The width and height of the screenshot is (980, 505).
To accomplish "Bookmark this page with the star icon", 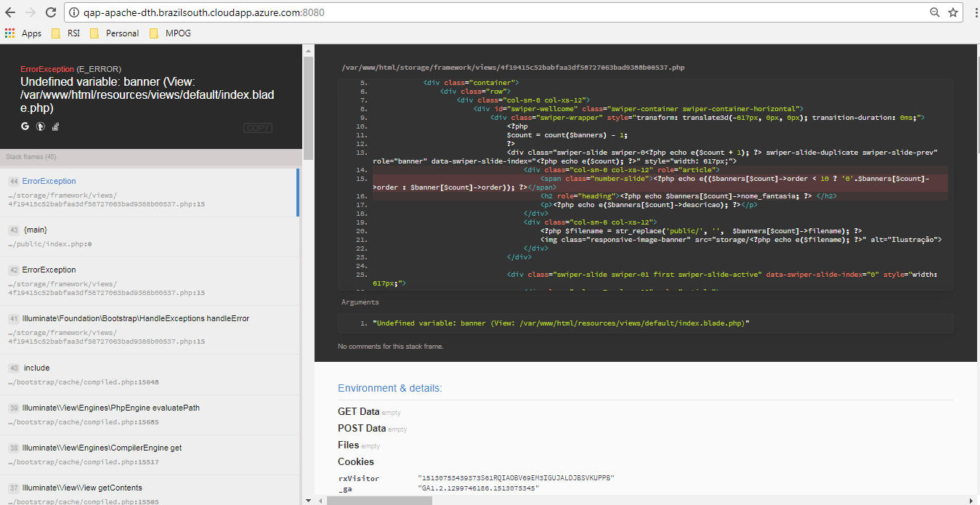I will pos(953,12).
